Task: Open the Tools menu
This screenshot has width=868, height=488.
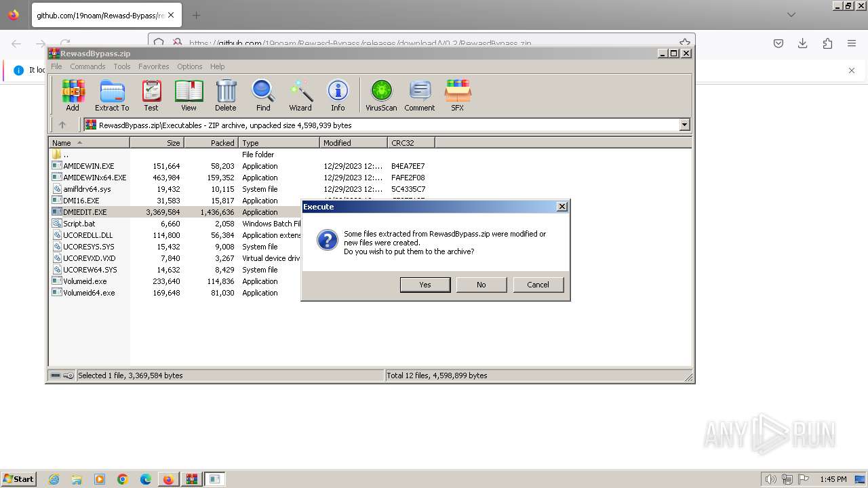Action: (122, 66)
